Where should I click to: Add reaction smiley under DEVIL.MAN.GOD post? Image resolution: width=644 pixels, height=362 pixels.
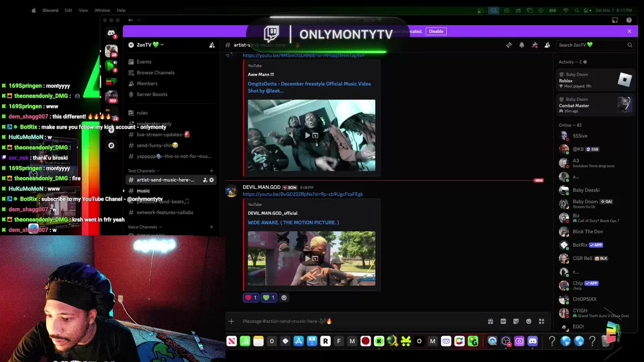[x=284, y=298]
